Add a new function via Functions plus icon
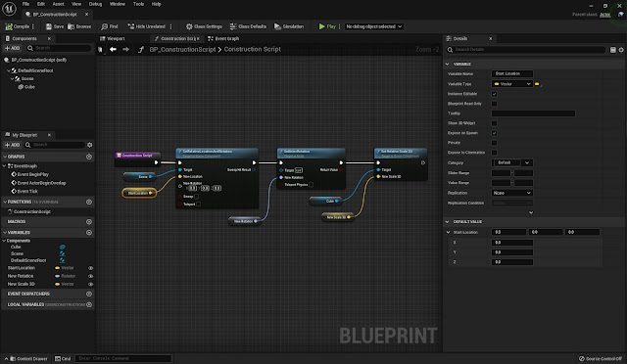The width and height of the screenshot is (627, 364). (x=89, y=202)
